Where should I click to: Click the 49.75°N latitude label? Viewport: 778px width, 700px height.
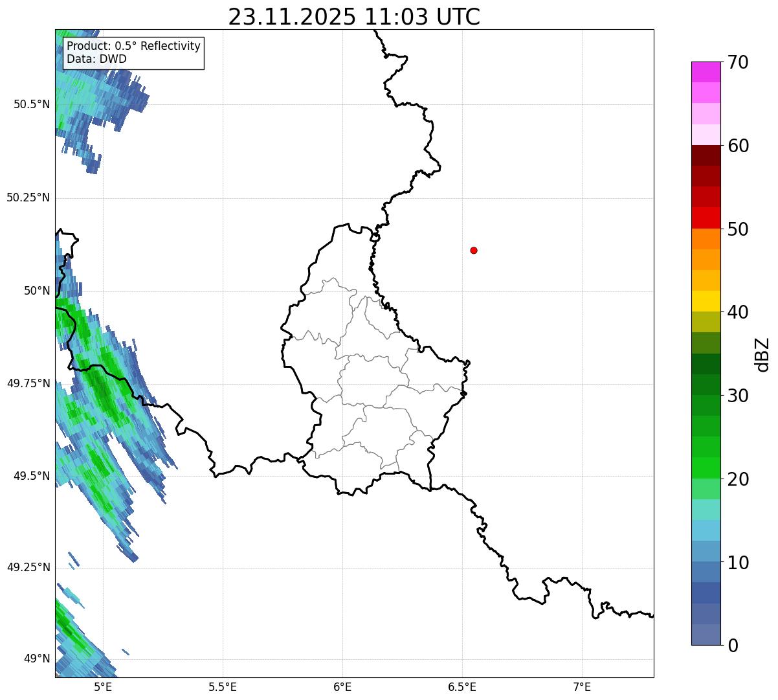pos(28,383)
